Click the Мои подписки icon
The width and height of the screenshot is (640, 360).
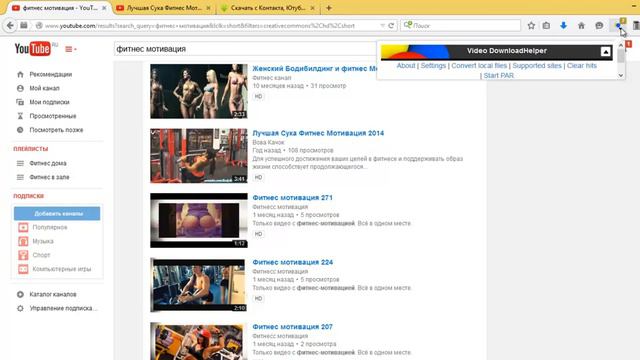(x=20, y=102)
